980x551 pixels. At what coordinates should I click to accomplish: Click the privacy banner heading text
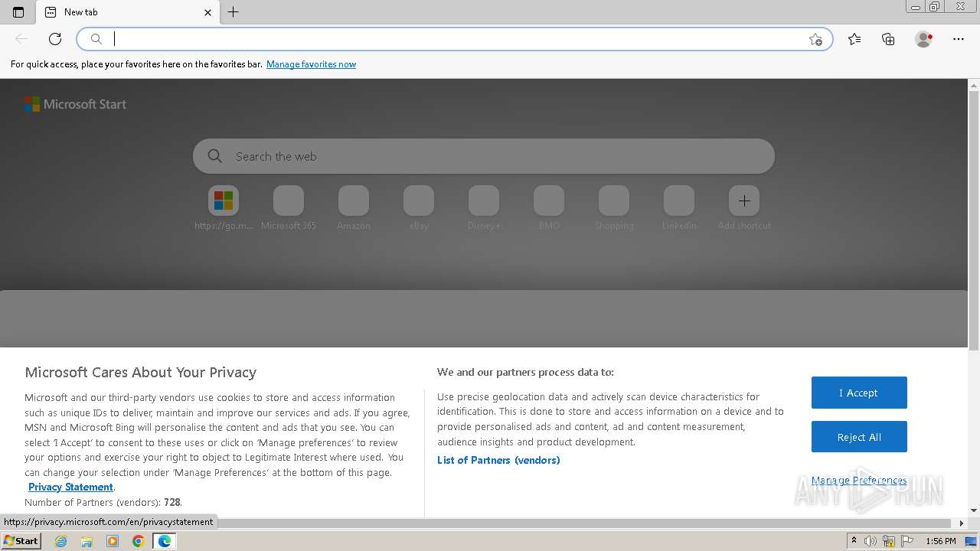tap(140, 373)
